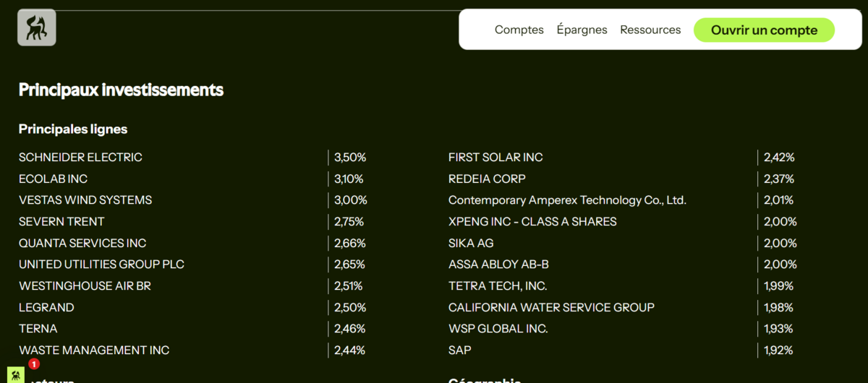Open the Ressources menu
Image resolution: width=868 pixels, height=383 pixels.
[x=650, y=30]
